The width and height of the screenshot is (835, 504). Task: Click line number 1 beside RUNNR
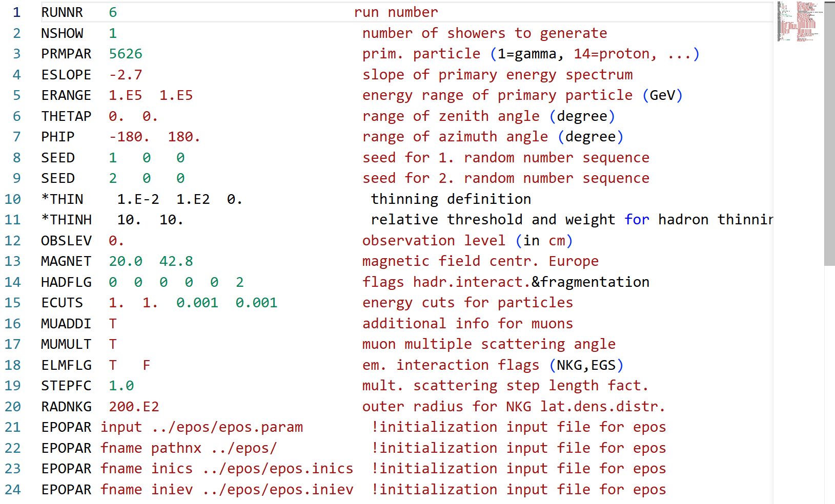pos(17,12)
